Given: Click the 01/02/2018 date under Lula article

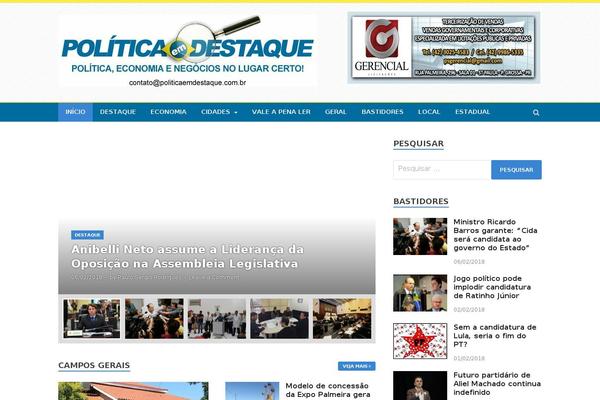Looking at the screenshot, I should point(469,358).
